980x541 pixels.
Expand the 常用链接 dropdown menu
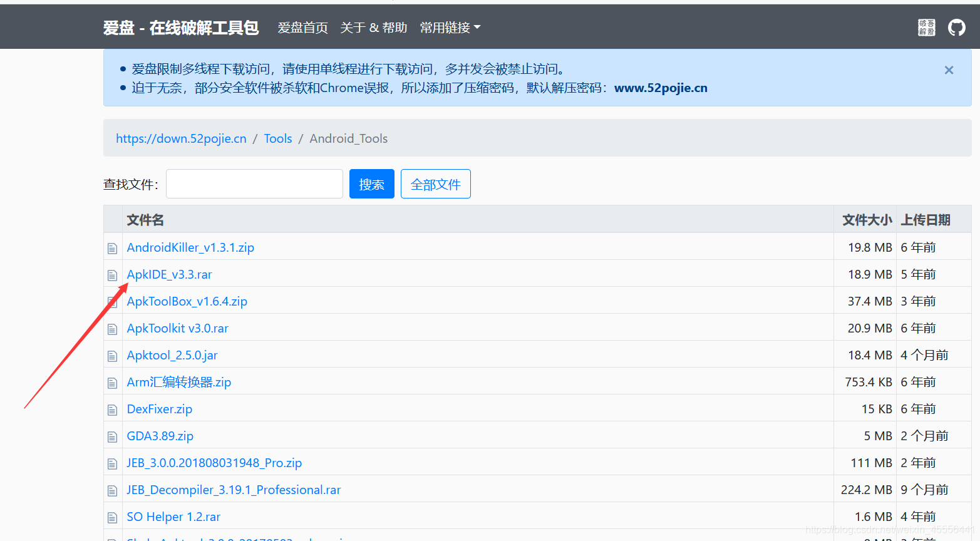click(x=450, y=28)
